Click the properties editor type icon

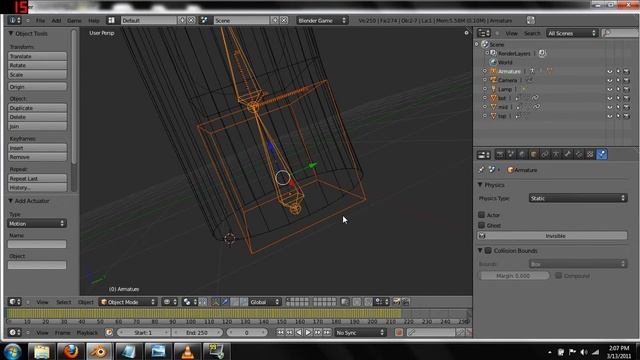point(484,155)
